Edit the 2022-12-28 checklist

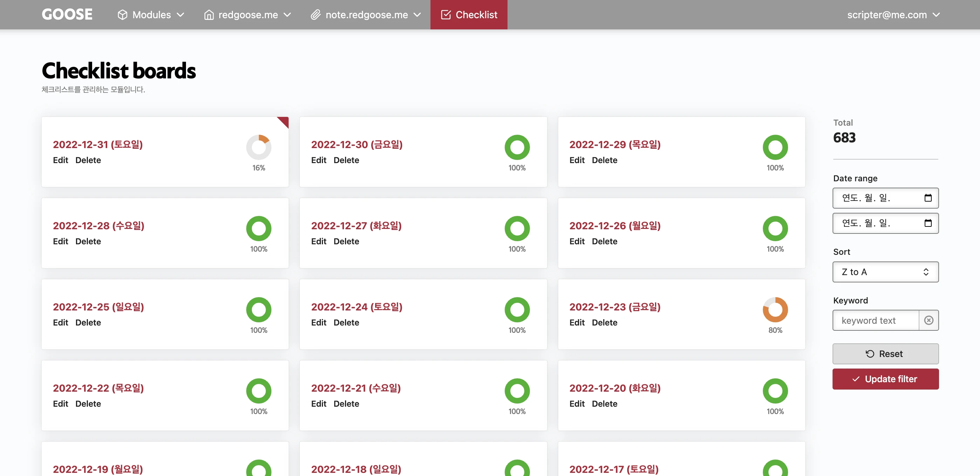(x=61, y=241)
